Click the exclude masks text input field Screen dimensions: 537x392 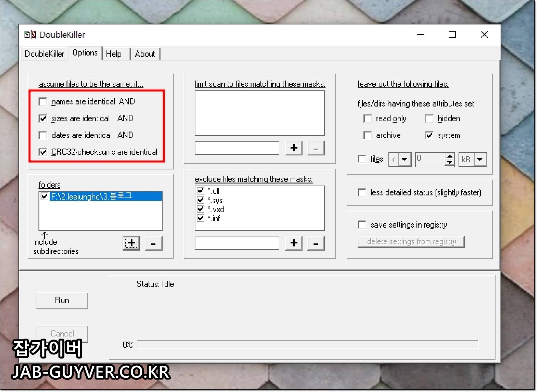coord(237,243)
